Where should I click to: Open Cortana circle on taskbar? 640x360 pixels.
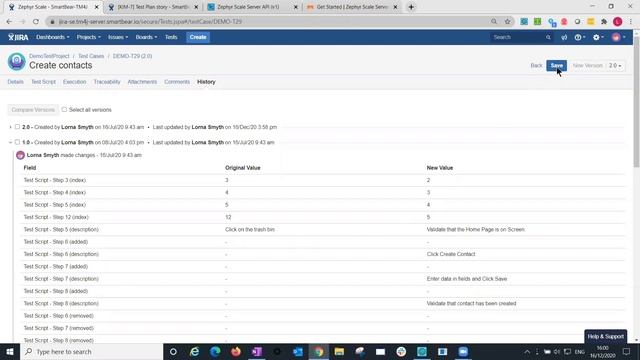173,351
